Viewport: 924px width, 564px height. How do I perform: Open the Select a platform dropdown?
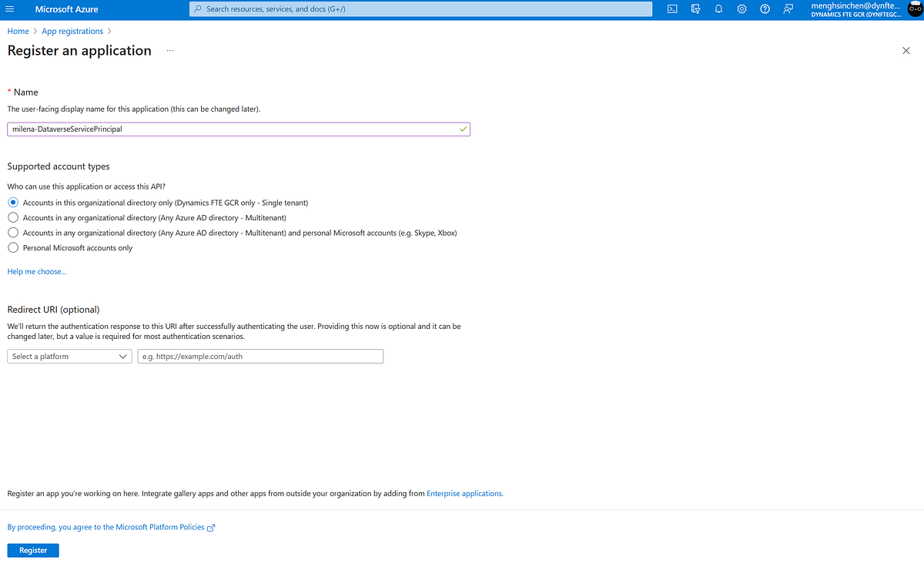(69, 356)
